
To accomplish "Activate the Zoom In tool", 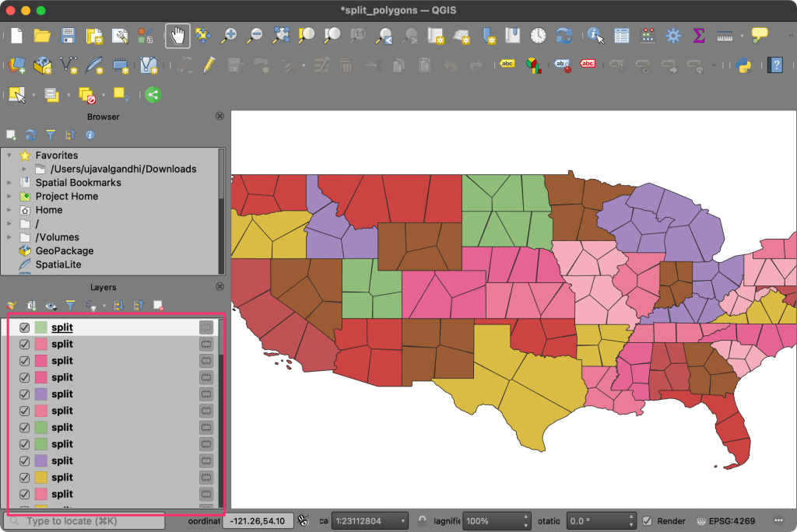I will click(x=228, y=35).
